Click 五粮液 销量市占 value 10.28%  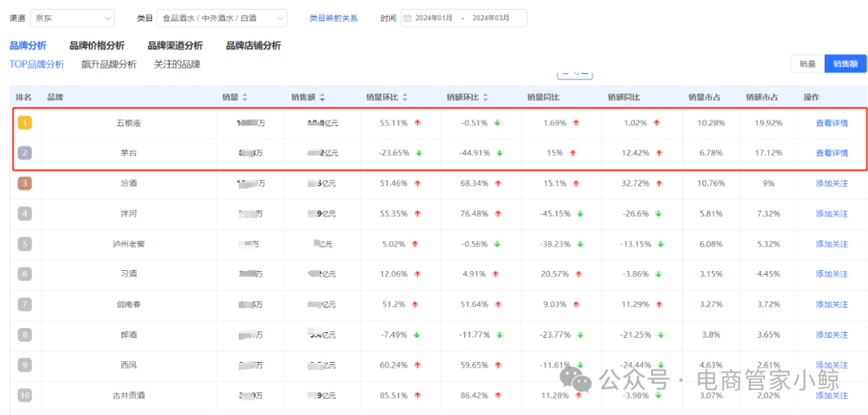click(711, 123)
